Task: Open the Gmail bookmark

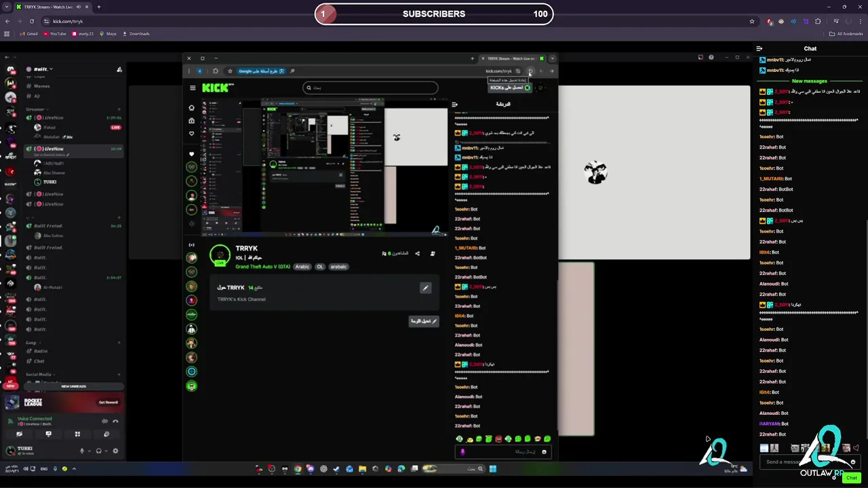Action: pos(29,34)
